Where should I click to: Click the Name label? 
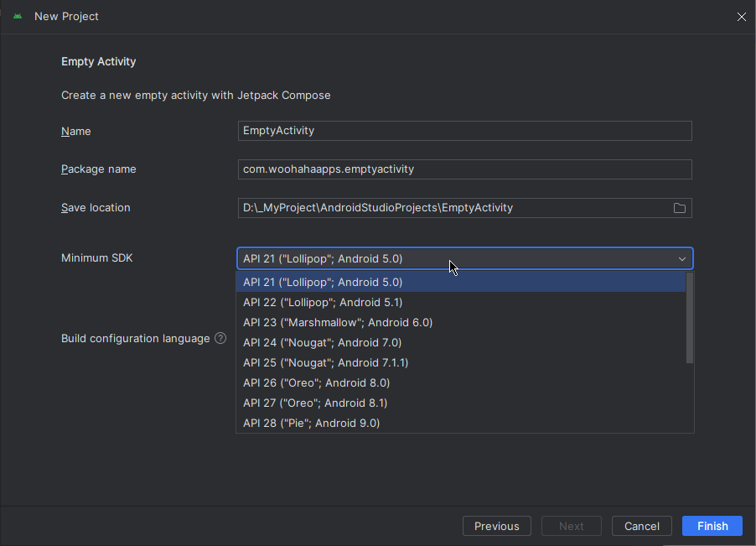[x=75, y=131]
